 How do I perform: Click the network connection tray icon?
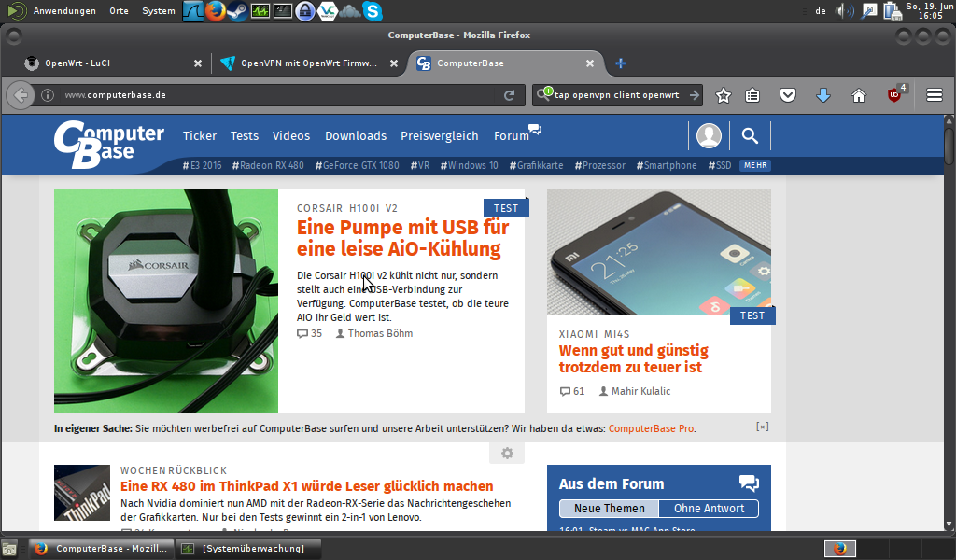(869, 11)
